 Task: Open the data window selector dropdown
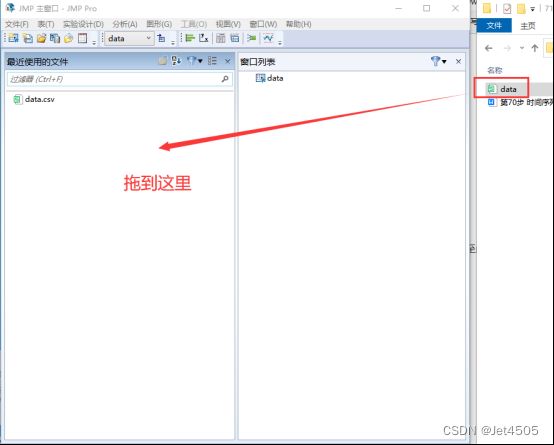129,38
